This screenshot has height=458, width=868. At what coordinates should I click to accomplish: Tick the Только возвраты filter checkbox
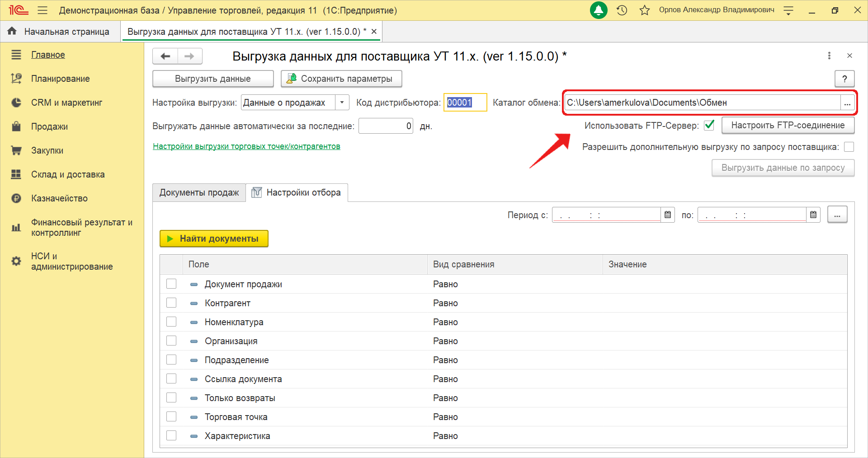[x=171, y=397]
